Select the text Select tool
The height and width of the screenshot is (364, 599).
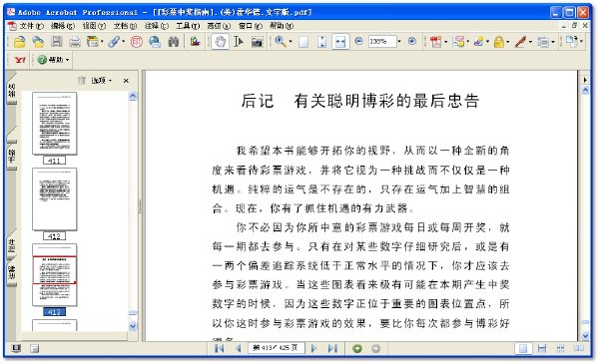(x=239, y=42)
